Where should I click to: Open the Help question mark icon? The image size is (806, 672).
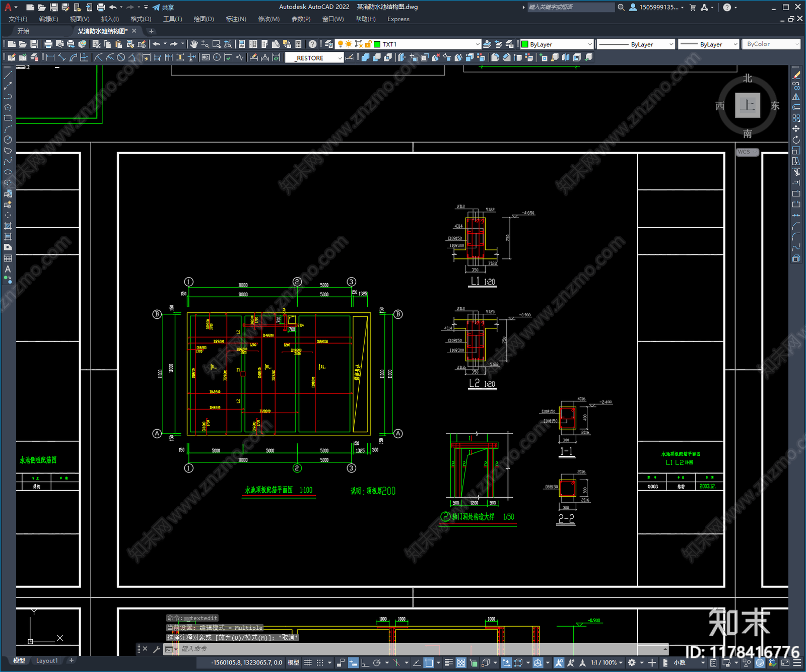tap(313, 44)
